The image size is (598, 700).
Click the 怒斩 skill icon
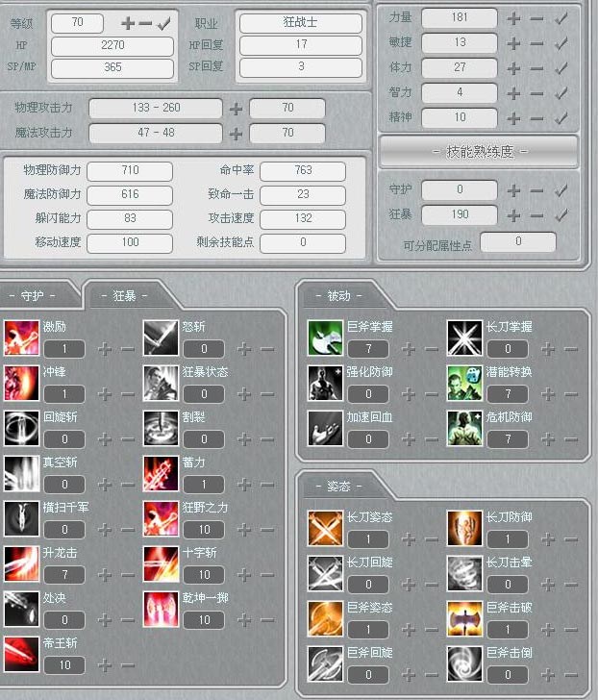(x=161, y=337)
